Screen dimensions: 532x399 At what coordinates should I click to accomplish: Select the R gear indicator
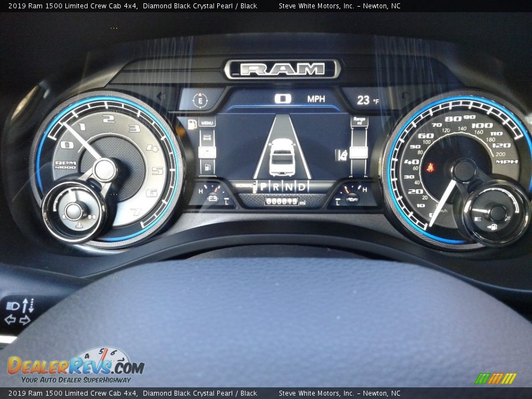276,187
